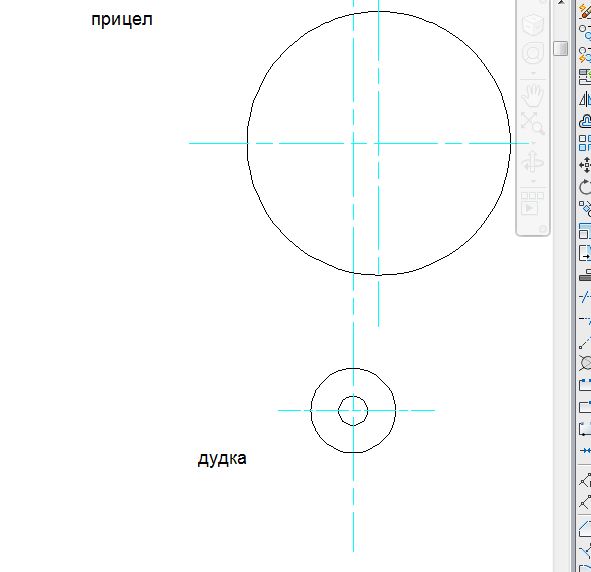Select the Rotate tool with circular arrow
This screenshot has height=572, width=591.
pyautogui.click(x=585, y=187)
